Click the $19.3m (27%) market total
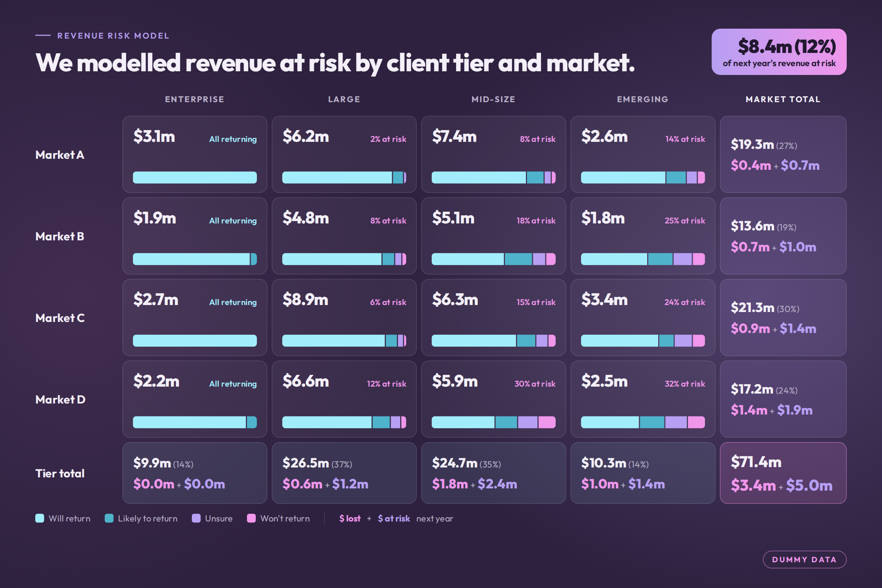Screen dimensions: 882x588 point(764,144)
